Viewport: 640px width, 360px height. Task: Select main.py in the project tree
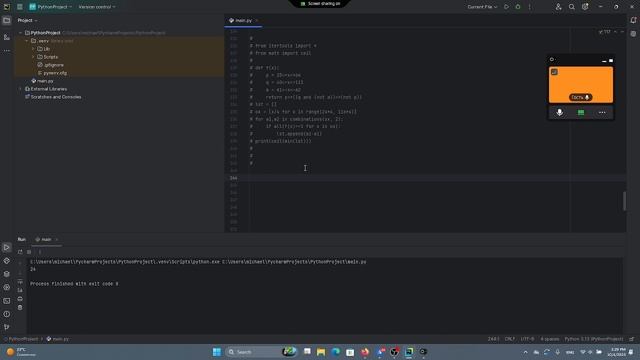click(42, 81)
